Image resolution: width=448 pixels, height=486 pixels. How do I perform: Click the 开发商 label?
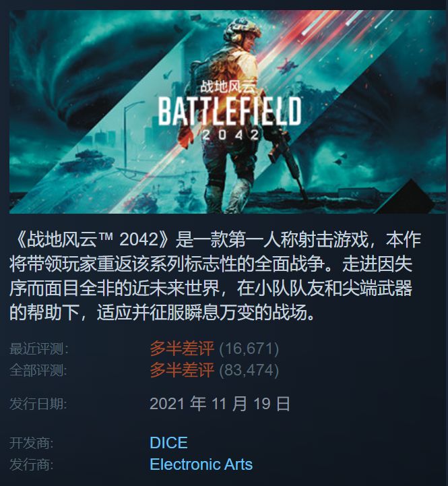32,443
